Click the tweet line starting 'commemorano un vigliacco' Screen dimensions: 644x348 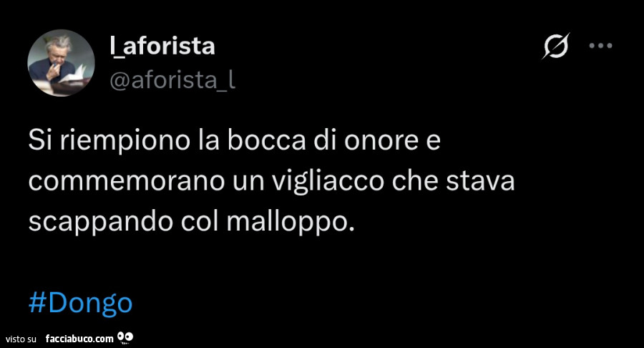[271, 181]
